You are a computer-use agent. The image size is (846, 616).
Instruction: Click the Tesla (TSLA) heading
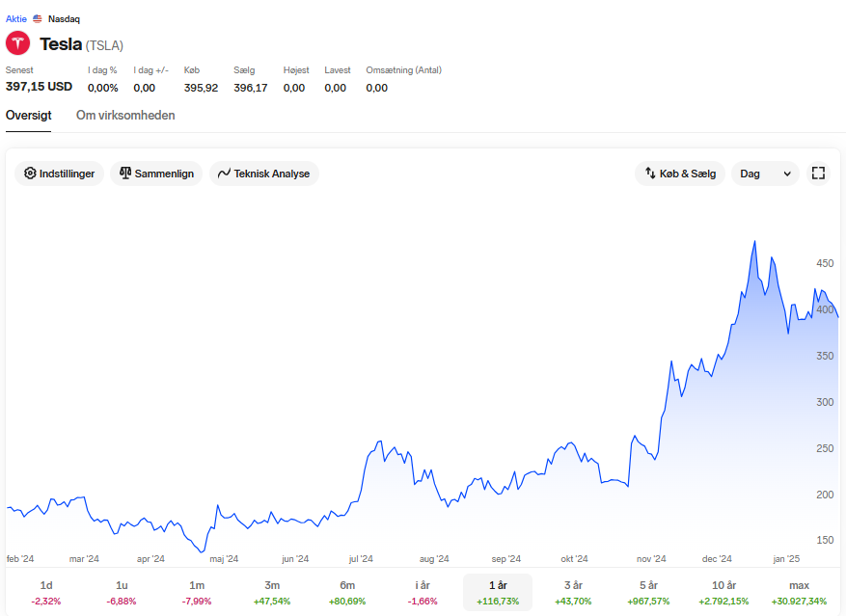[81, 44]
